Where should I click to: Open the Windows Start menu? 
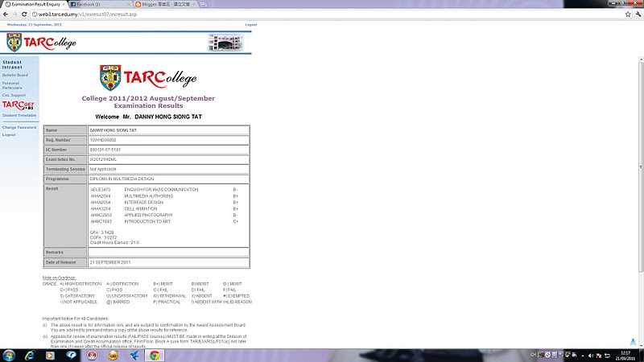click(x=9, y=356)
